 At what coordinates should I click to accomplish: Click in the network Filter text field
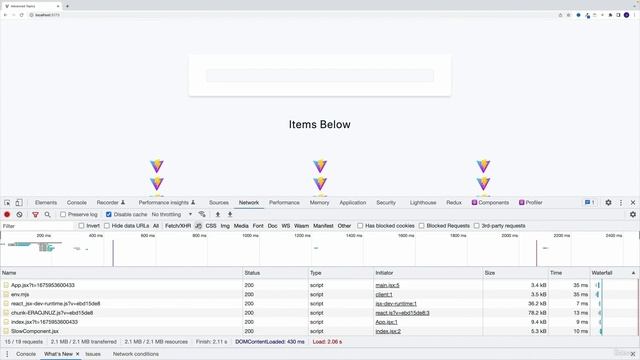(x=38, y=226)
